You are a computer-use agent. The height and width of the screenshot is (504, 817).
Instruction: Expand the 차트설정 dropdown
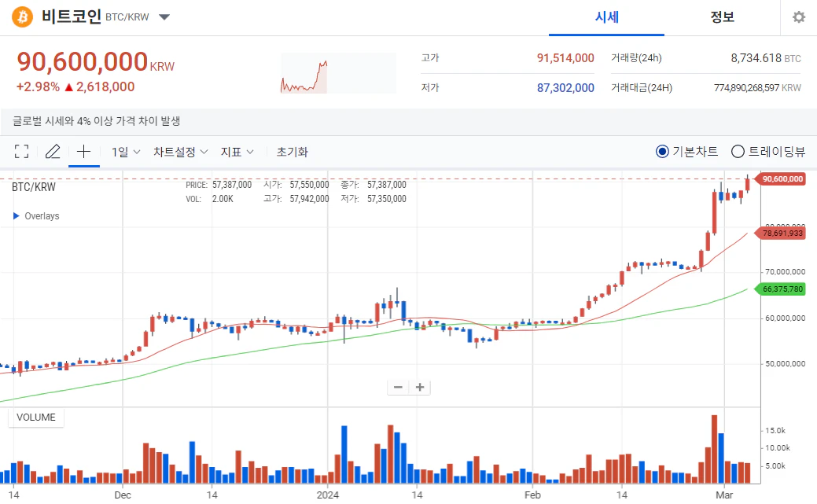(x=180, y=153)
